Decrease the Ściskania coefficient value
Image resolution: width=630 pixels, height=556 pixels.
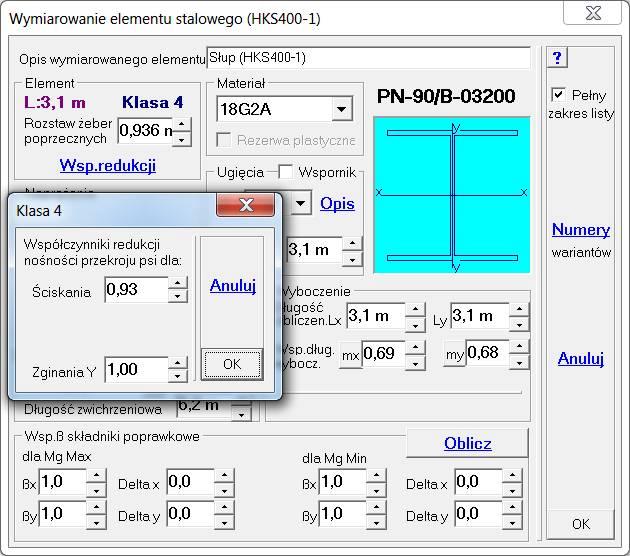178,296
